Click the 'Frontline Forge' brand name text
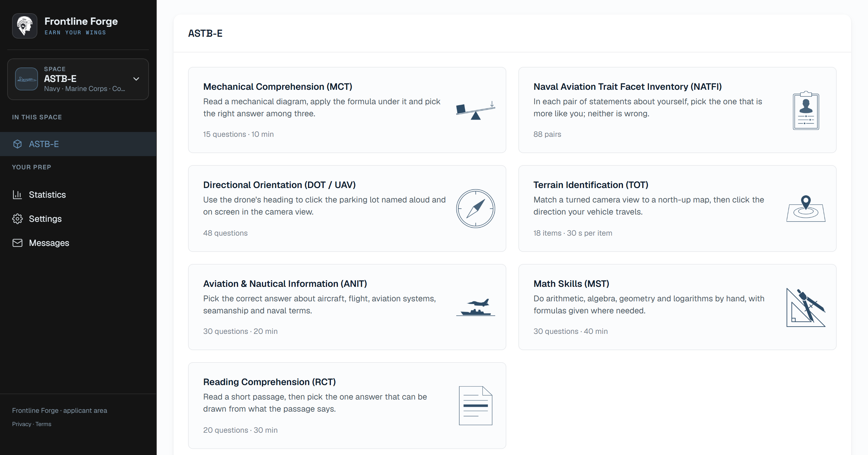868x455 pixels. pos(81,21)
